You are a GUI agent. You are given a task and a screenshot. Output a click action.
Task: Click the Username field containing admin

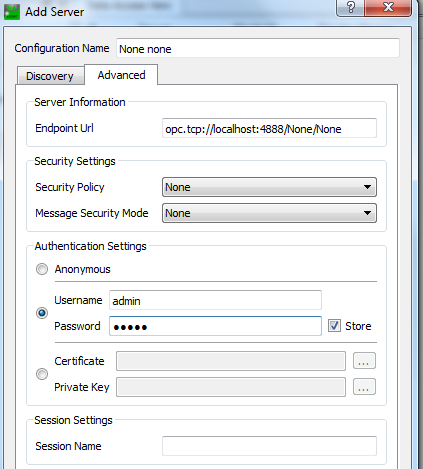[x=215, y=300]
